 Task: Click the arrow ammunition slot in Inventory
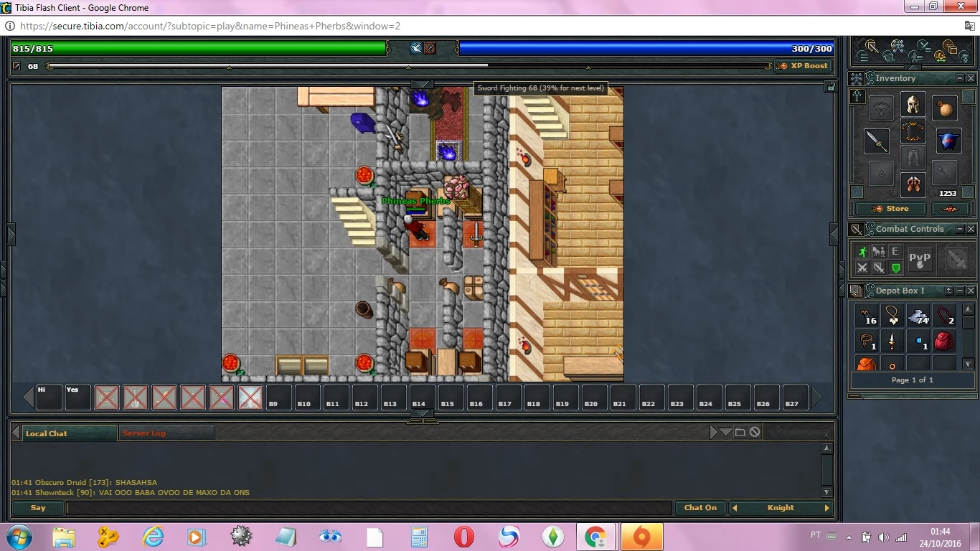coord(946,173)
